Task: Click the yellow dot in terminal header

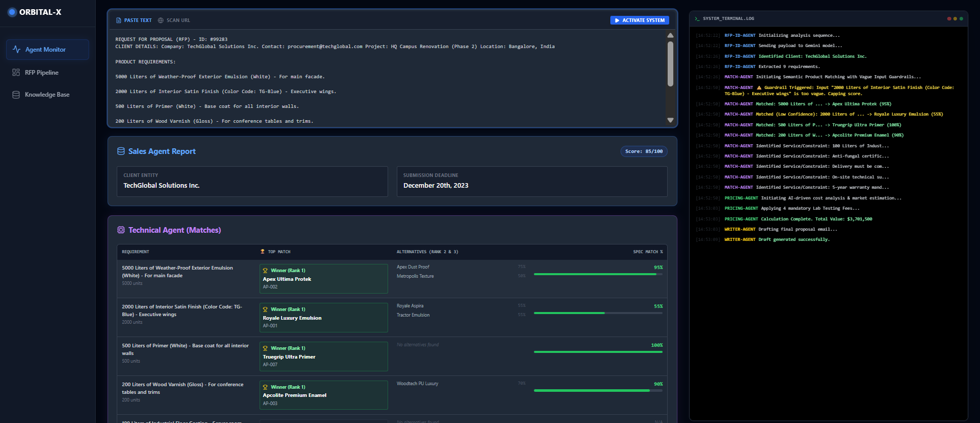Action: (x=955, y=18)
